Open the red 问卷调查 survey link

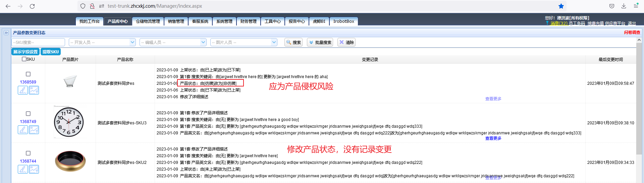[x=632, y=33]
